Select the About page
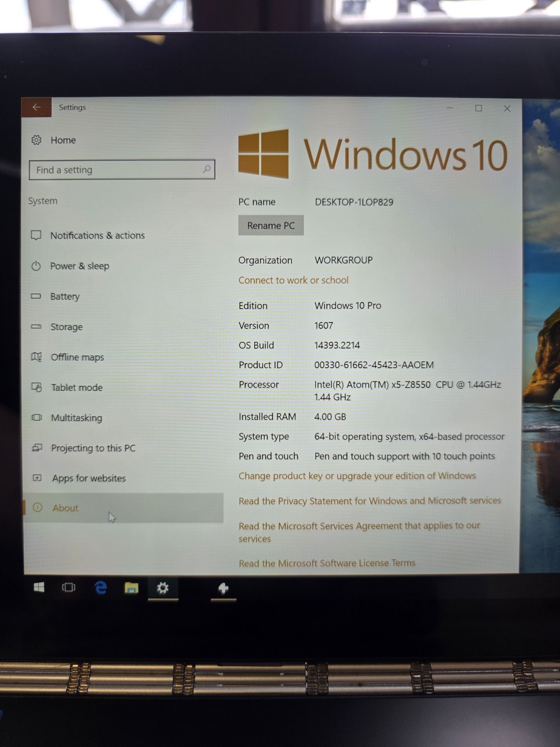The width and height of the screenshot is (560, 747). pos(123,508)
